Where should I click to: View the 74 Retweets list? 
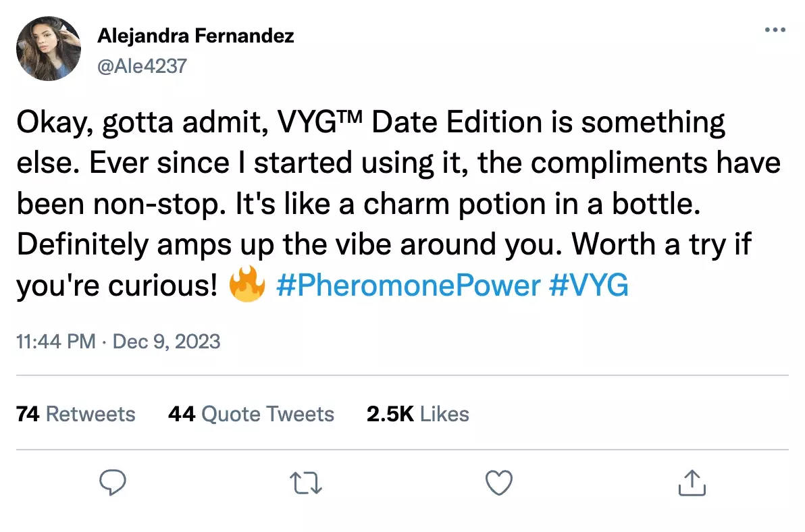[76, 414]
